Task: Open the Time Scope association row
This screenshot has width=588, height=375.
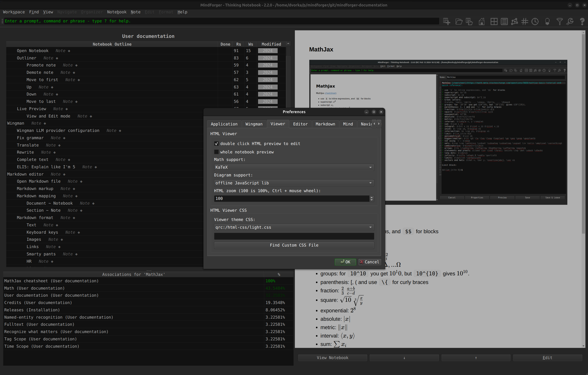Action: pyautogui.click(x=148, y=346)
